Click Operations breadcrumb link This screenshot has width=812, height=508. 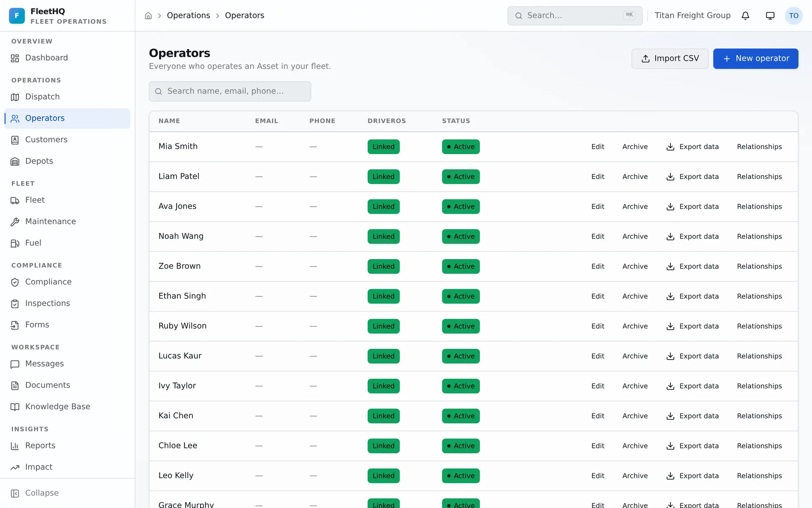pyautogui.click(x=188, y=16)
